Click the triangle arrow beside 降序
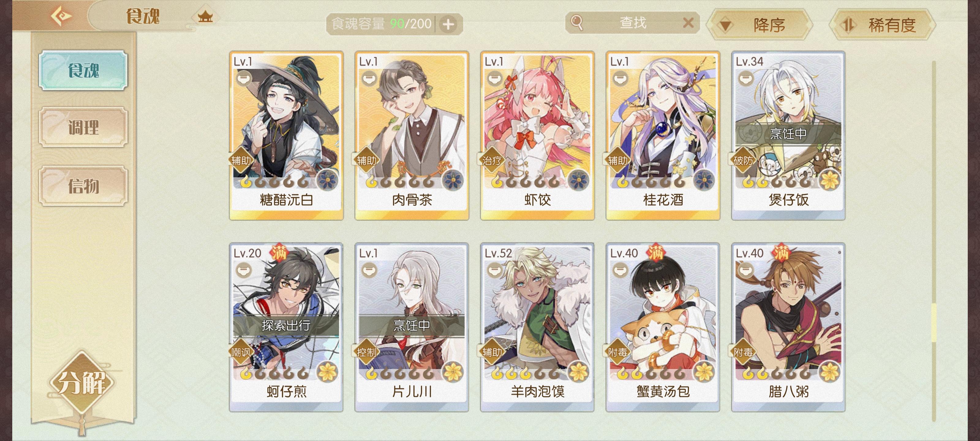Image resolution: width=980 pixels, height=441 pixels. tap(725, 26)
